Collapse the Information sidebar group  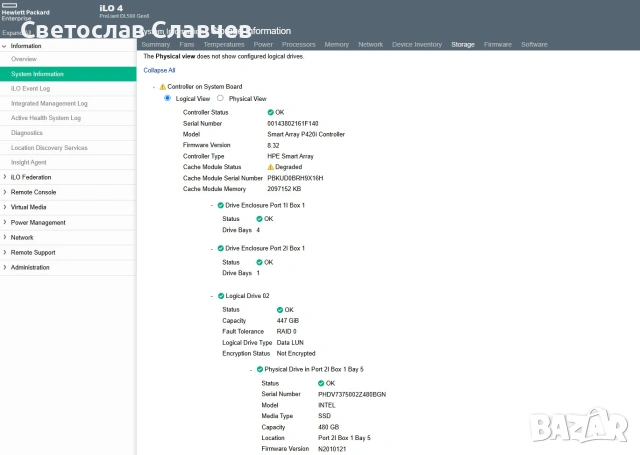(x=4, y=46)
